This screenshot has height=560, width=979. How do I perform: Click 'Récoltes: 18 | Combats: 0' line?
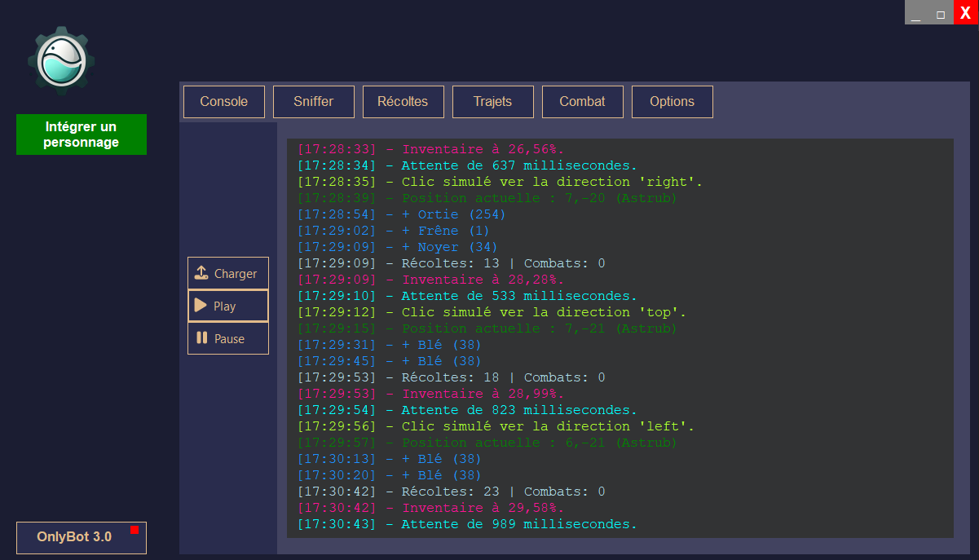click(451, 377)
